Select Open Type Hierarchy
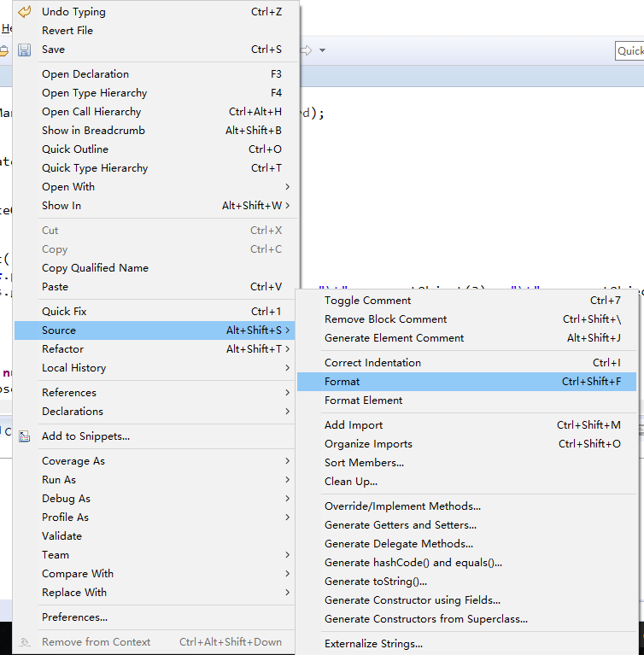The height and width of the screenshot is (655, 644). pyautogui.click(x=155, y=93)
